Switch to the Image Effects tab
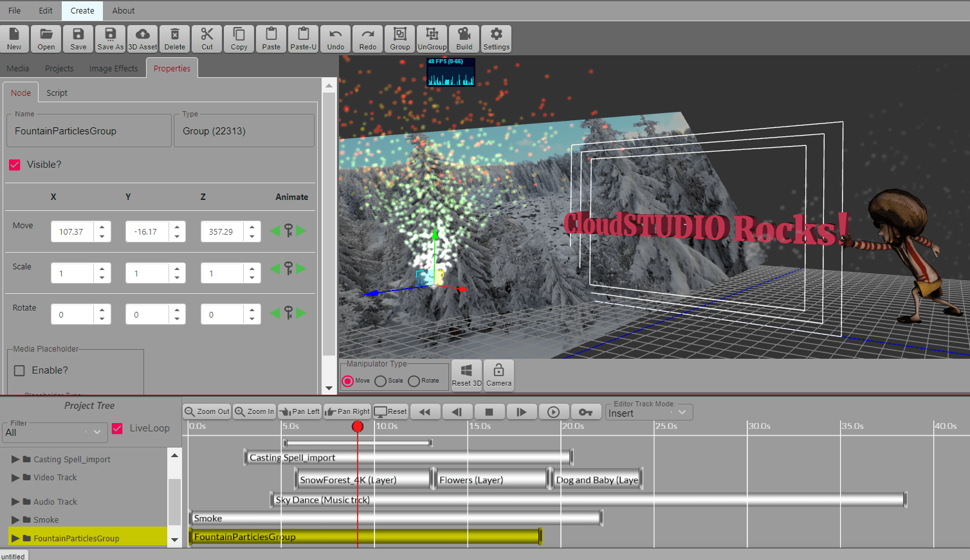 113,68
